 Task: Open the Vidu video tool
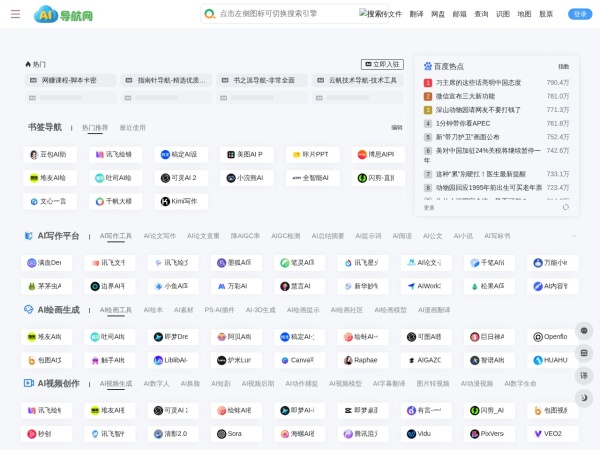426,434
